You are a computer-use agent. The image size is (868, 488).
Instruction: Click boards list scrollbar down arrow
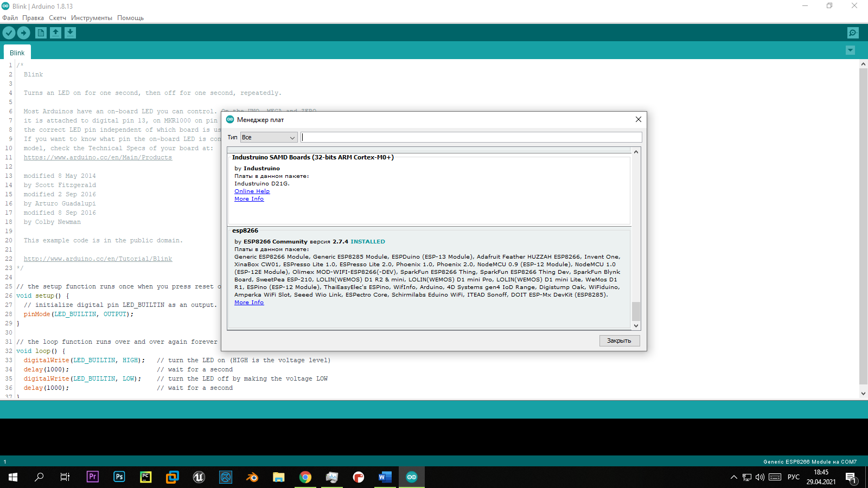636,326
